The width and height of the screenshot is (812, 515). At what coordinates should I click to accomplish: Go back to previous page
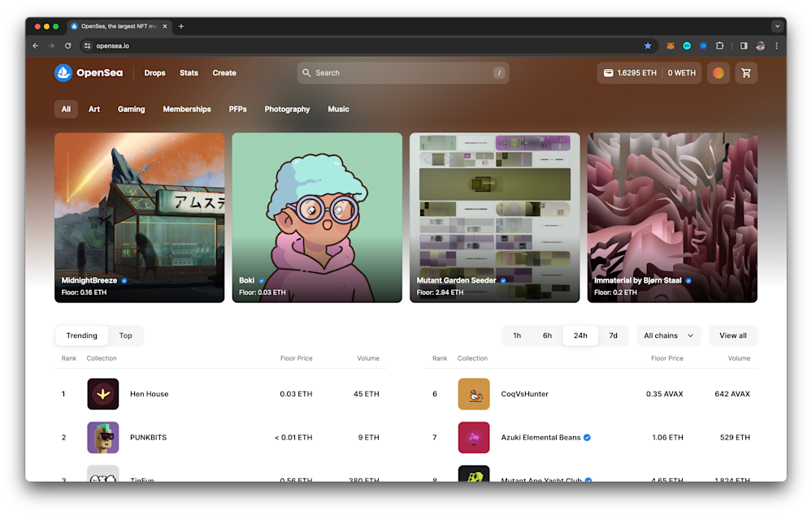pyautogui.click(x=35, y=45)
